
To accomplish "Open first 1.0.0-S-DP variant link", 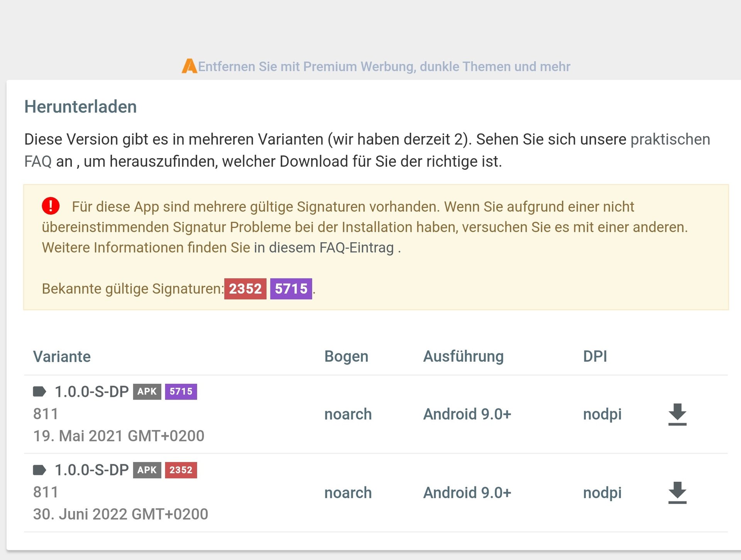I will coord(91,392).
